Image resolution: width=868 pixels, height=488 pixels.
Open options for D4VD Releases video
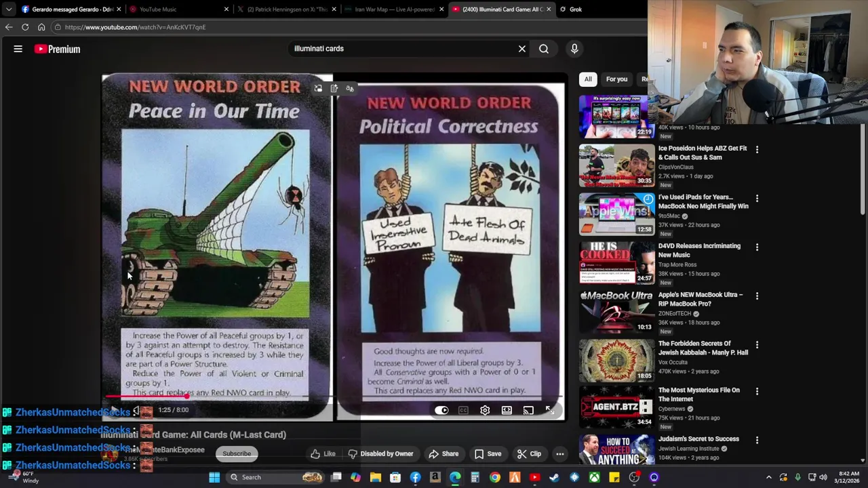click(x=757, y=247)
